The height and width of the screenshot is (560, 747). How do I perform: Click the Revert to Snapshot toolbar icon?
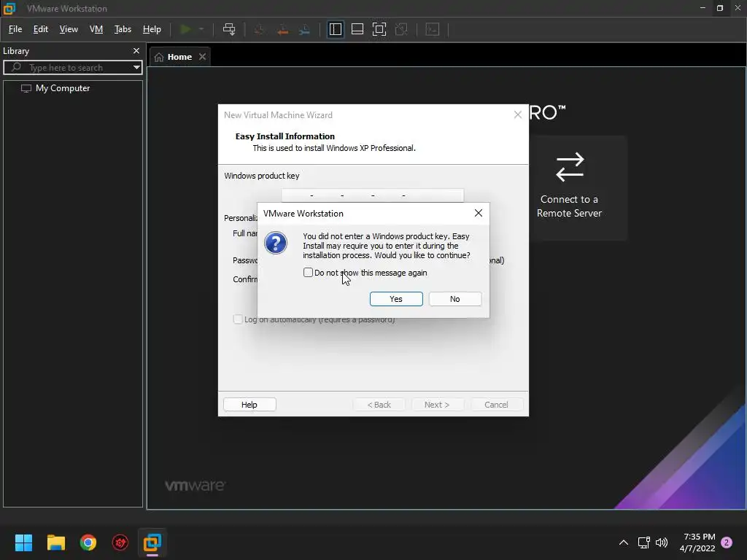coord(282,29)
